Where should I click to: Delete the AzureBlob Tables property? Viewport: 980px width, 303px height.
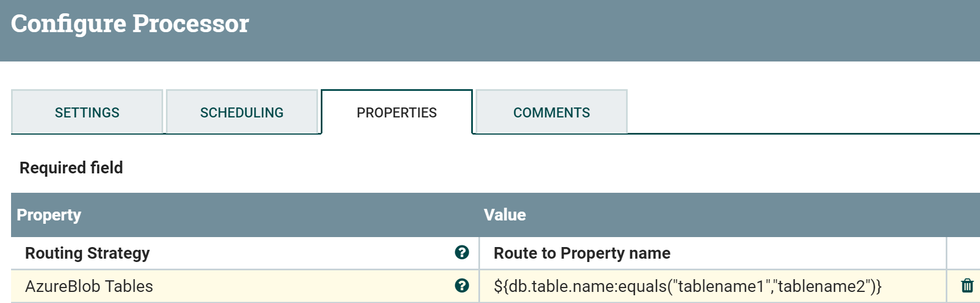point(967,286)
